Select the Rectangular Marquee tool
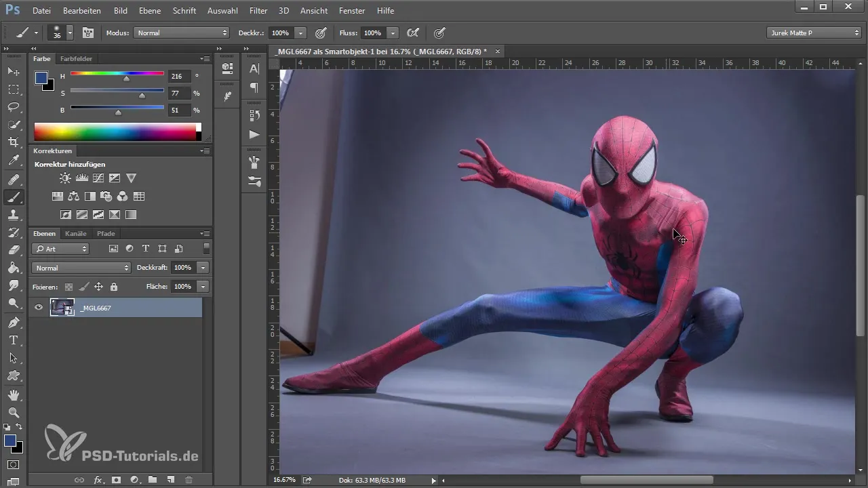The image size is (868, 488). [14, 89]
